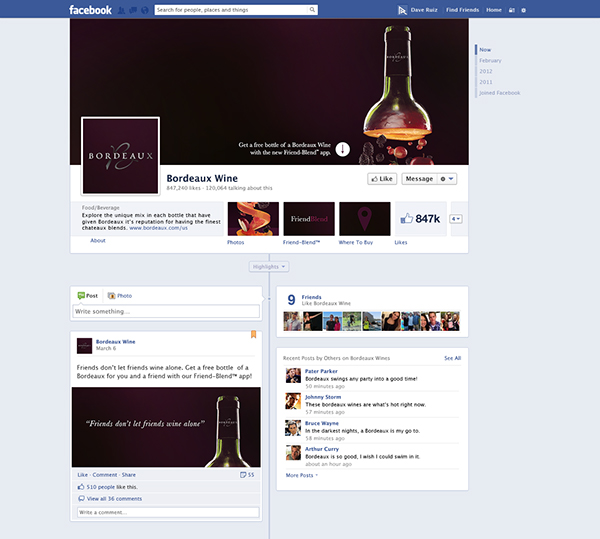Open gear dropdown next to Message
Viewport: 600px width, 539px height.
[447, 179]
